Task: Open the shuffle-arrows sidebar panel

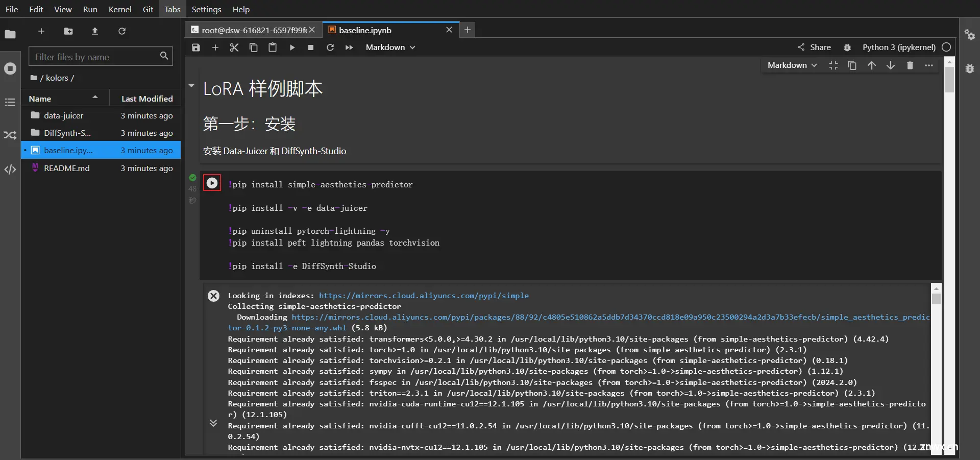Action: 10,135
